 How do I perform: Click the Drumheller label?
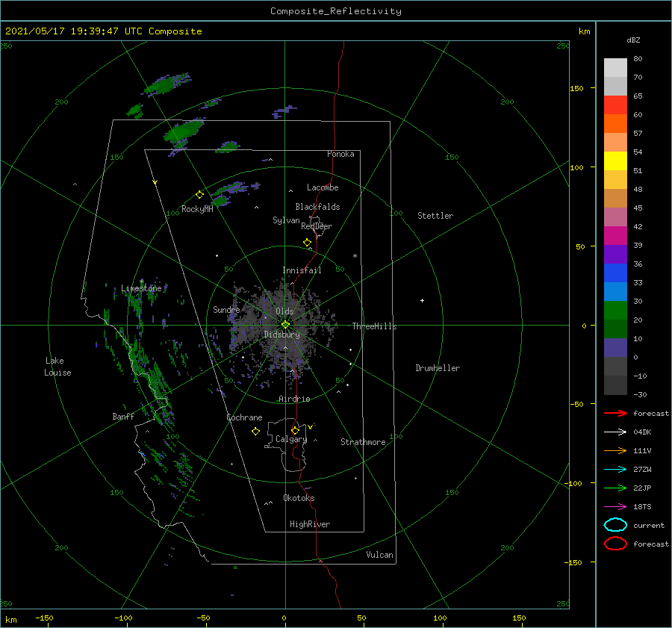(x=437, y=368)
